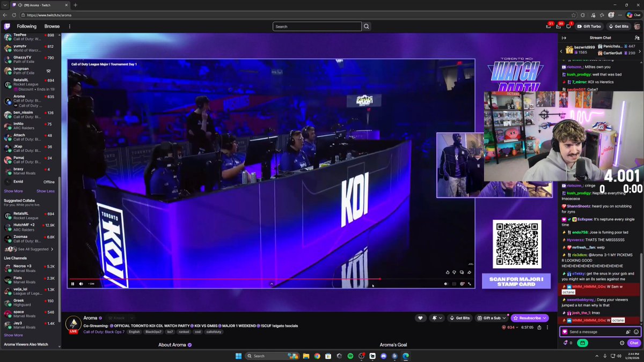Favorite this page with star icon

[x=574, y=15]
